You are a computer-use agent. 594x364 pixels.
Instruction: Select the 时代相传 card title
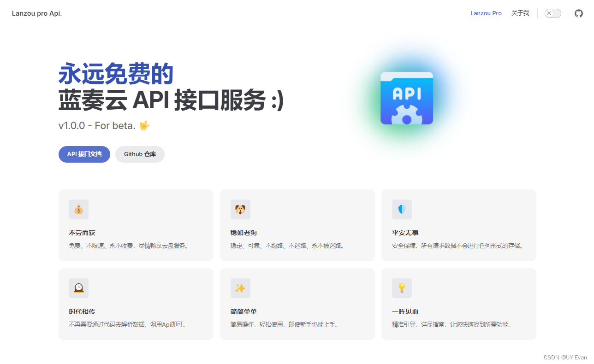tap(82, 312)
